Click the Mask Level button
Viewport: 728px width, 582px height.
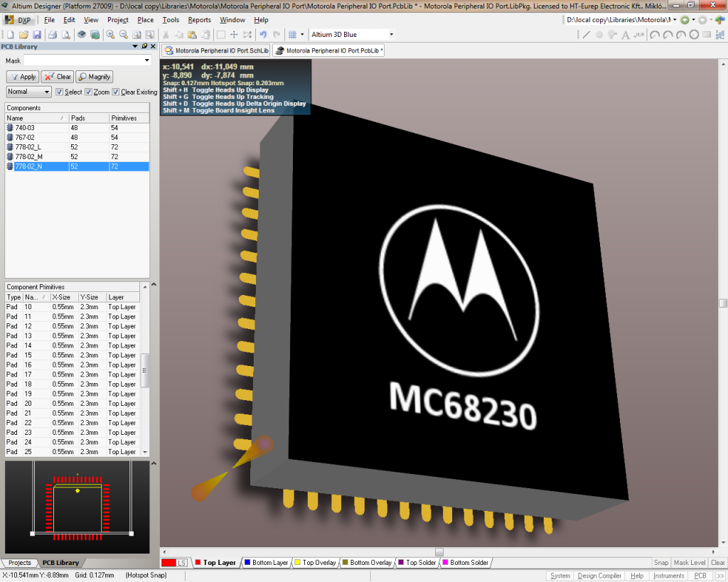click(x=690, y=563)
